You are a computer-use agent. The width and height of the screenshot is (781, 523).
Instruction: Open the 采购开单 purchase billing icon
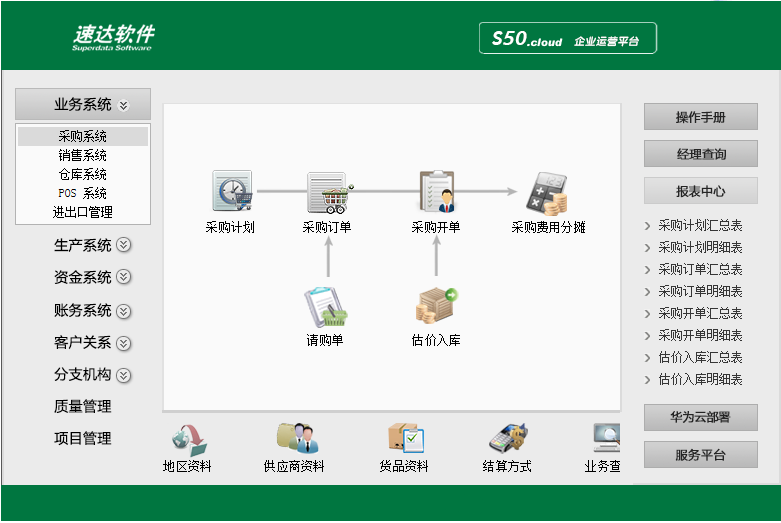[x=437, y=191]
